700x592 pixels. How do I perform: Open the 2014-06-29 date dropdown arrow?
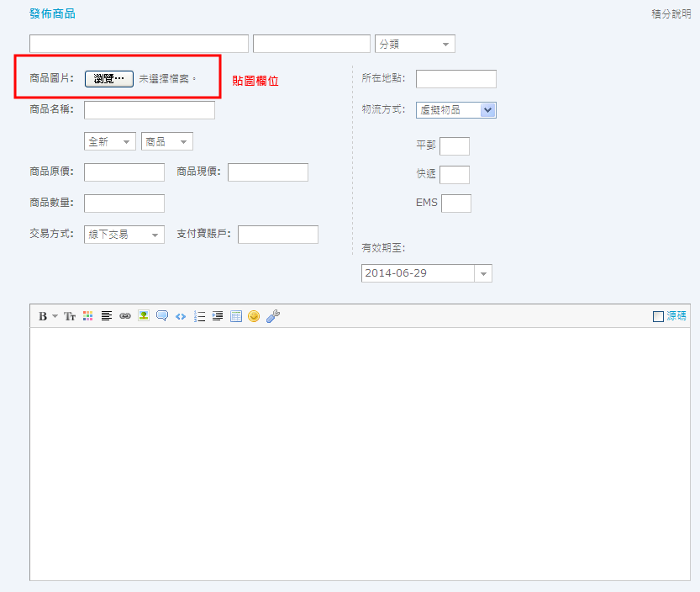(483, 273)
